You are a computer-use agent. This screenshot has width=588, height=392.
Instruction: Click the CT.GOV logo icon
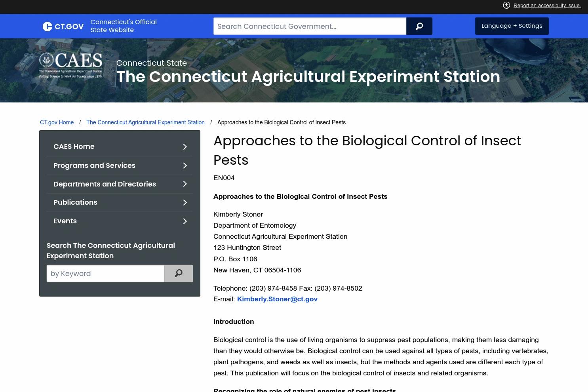[x=63, y=27]
